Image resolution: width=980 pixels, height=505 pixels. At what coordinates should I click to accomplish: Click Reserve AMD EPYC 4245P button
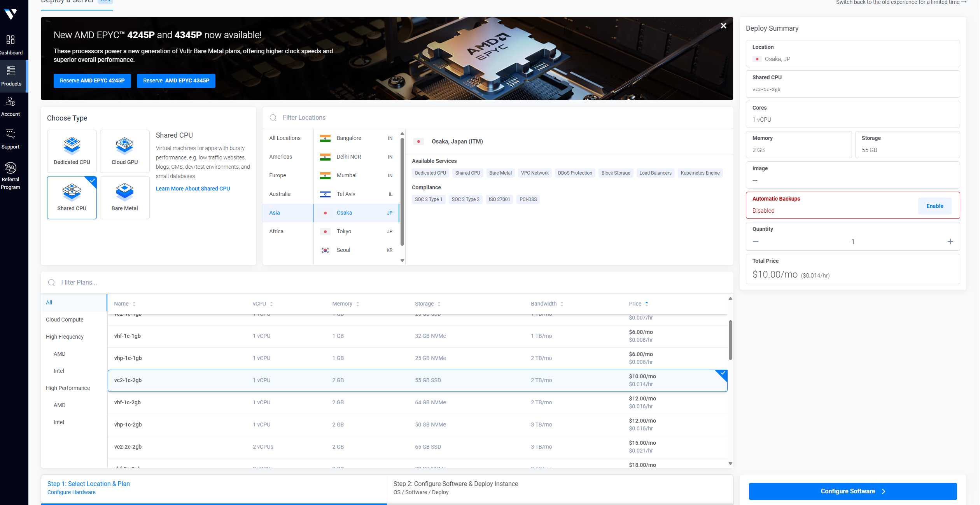[92, 81]
